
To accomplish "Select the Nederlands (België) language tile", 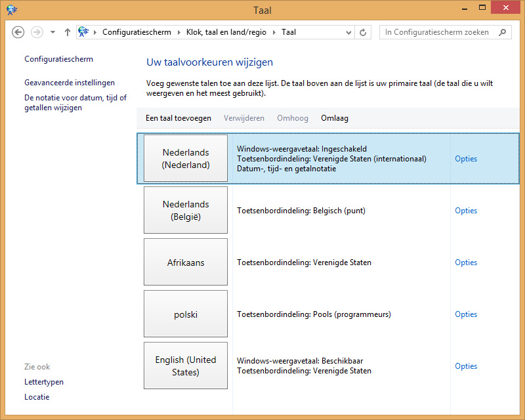I will point(186,210).
